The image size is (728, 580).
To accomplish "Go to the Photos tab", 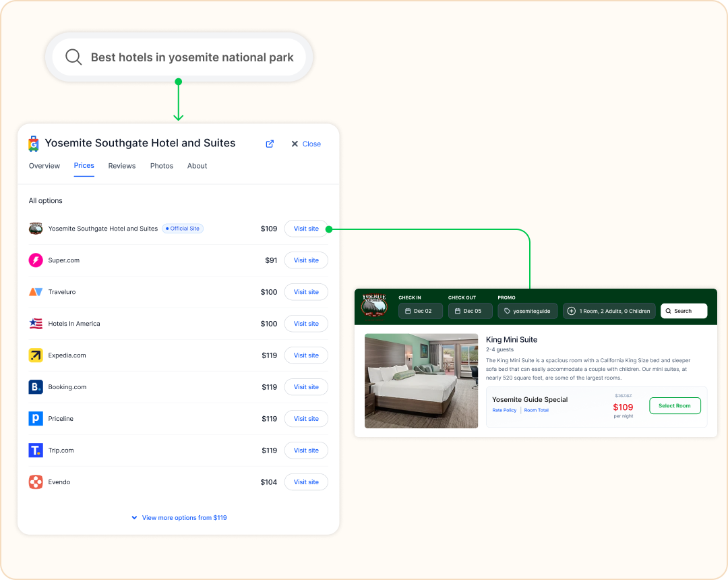I will pos(162,166).
